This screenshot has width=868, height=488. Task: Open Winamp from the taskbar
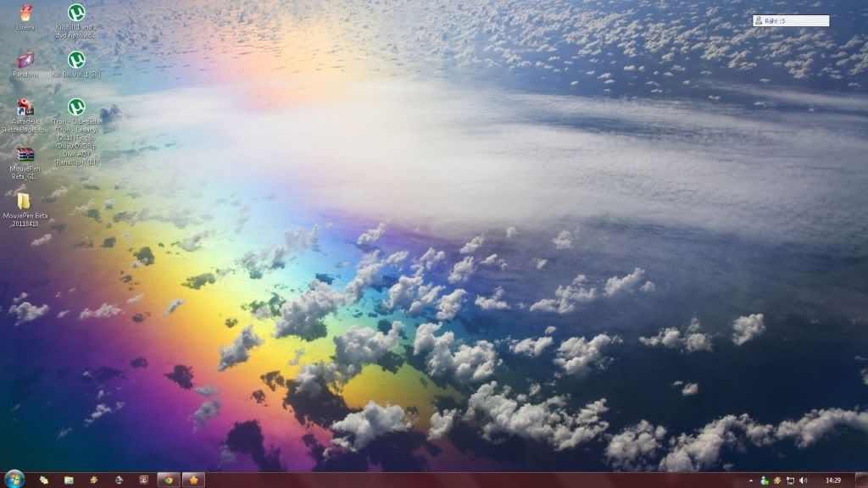[x=92, y=480]
